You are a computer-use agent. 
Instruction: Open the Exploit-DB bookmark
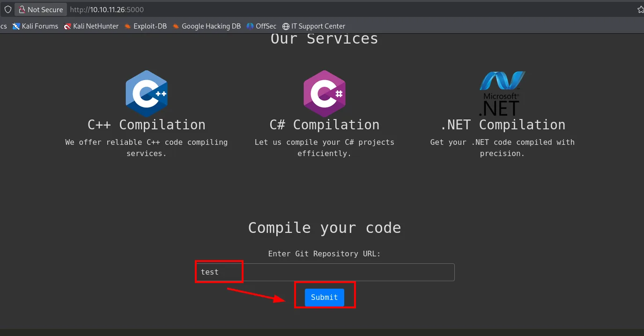(x=146, y=26)
